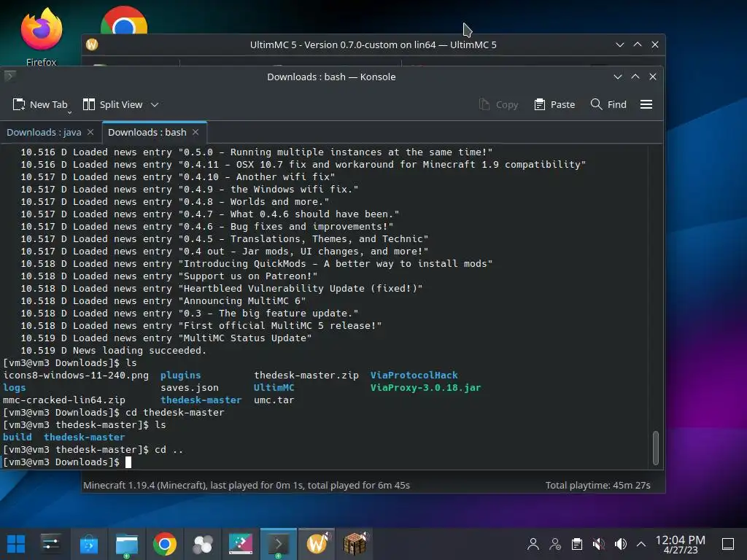Click the muted microphone tray icon
Viewport: 747px width, 560px height.
(x=599, y=544)
